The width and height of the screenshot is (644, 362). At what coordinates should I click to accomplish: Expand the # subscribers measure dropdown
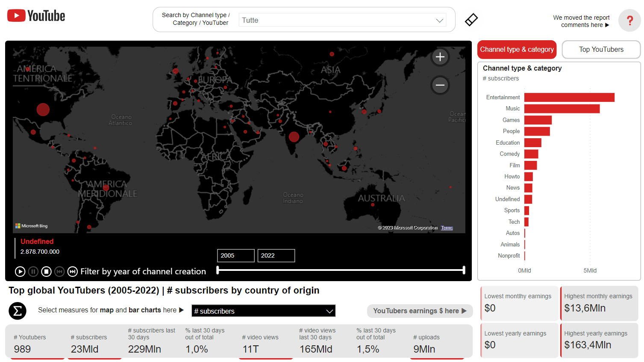coord(263,311)
